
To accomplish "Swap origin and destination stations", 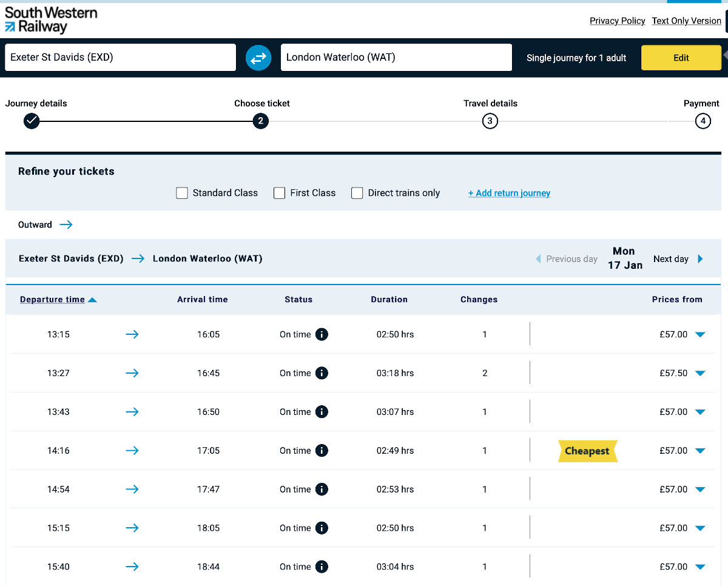I will pyautogui.click(x=258, y=58).
